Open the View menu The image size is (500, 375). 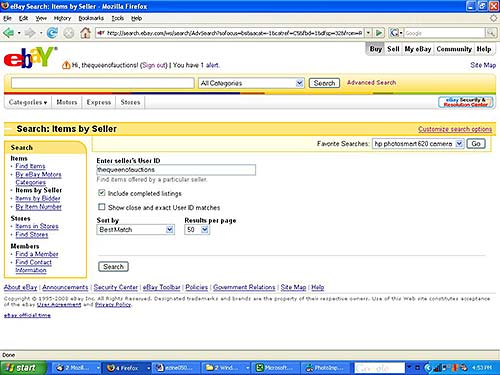pos(41,18)
